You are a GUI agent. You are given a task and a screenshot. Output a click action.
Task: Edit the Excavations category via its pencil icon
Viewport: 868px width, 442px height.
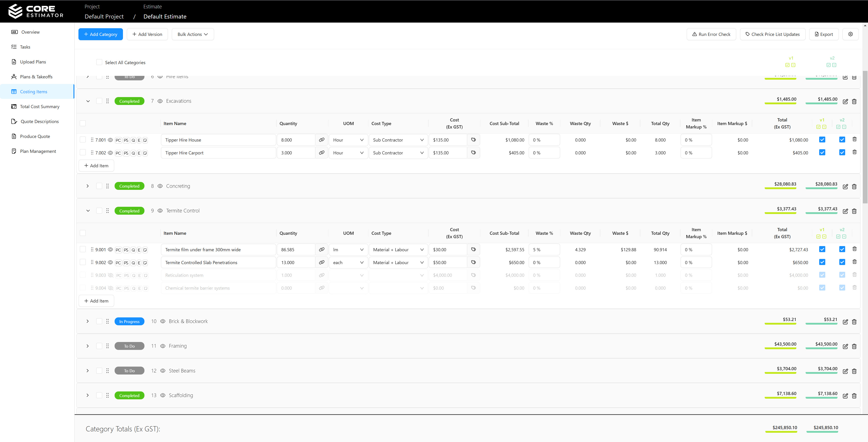pyautogui.click(x=845, y=102)
